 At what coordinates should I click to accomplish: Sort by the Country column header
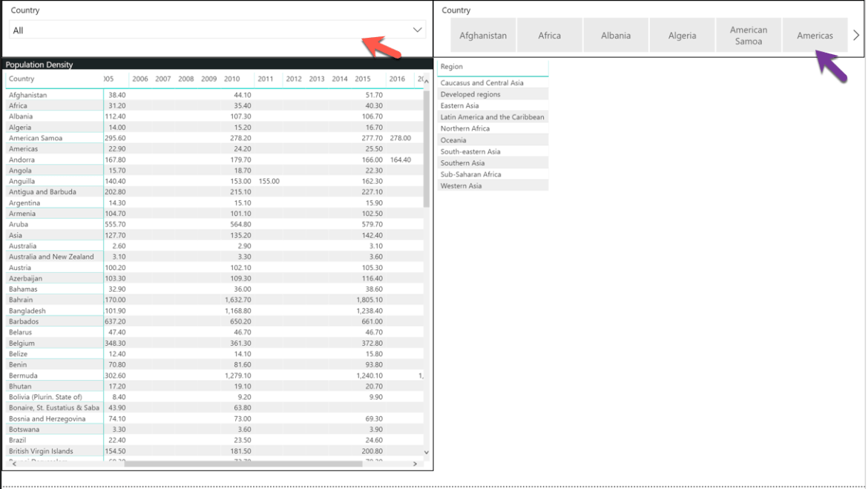click(22, 79)
